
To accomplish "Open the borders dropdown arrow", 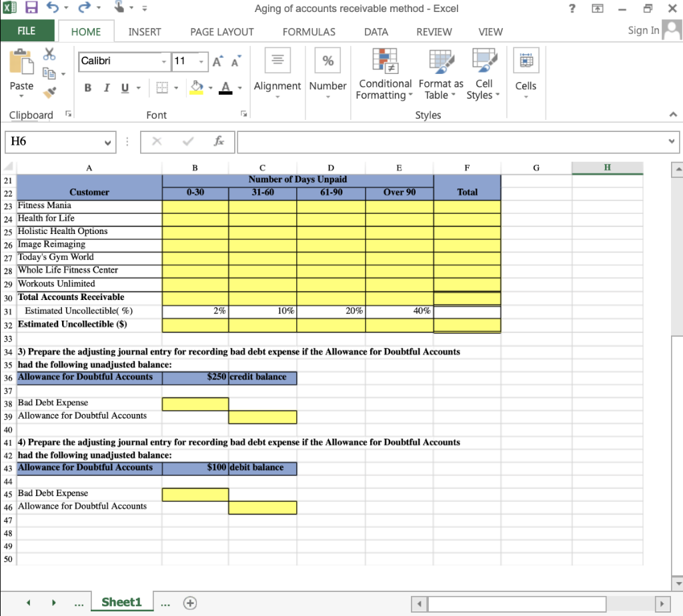I will (x=176, y=87).
